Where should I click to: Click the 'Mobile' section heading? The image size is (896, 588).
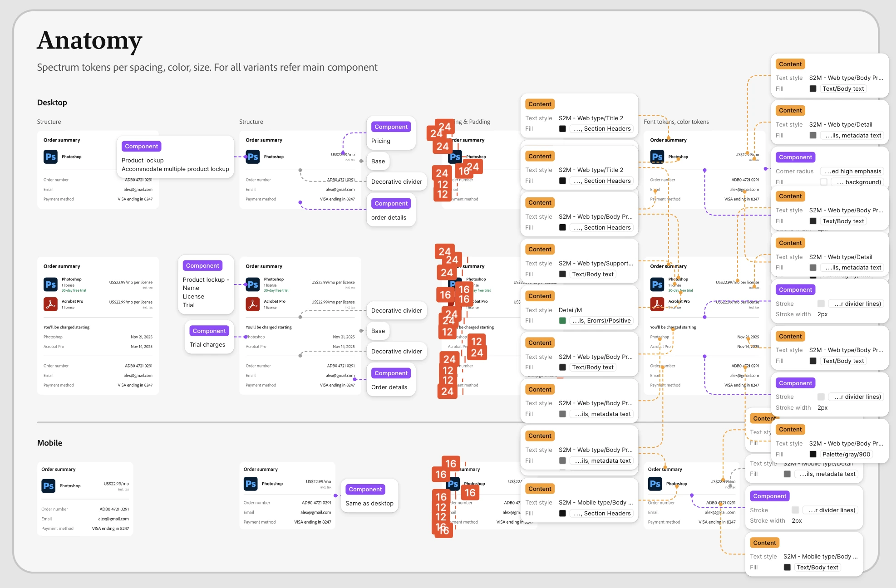pyautogui.click(x=50, y=443)
